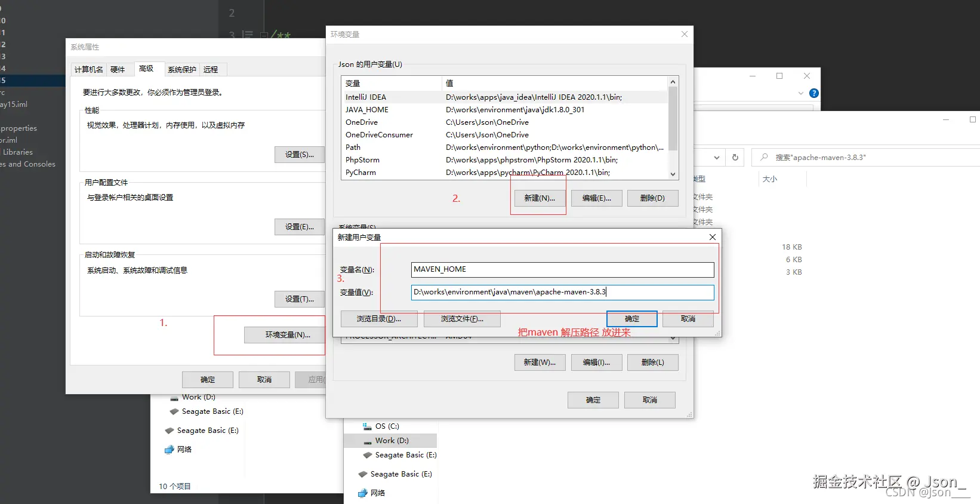Switch to the 系统保护 tab
The height and width of the screenshot is (504, 980).
tap(181, 70)
